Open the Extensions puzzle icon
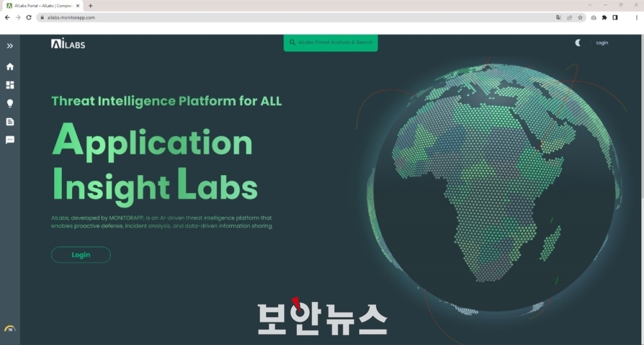644x345 pixels. pos(604,17)
